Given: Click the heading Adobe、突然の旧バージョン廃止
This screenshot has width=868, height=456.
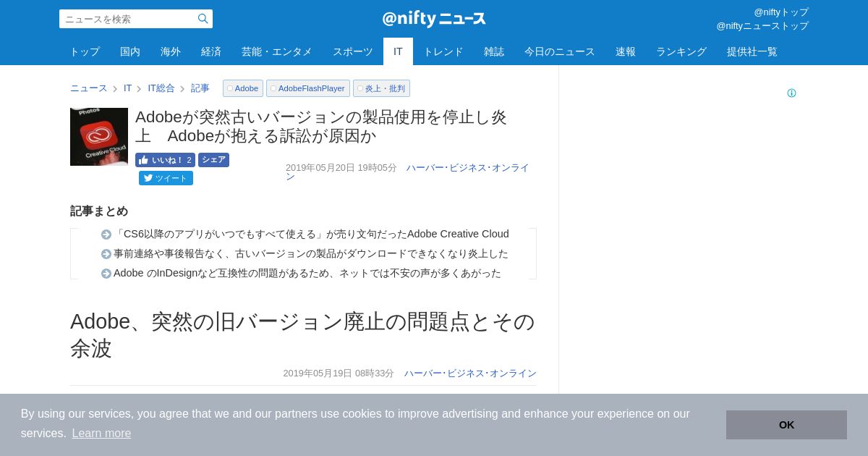Looking at the screenshot, I should [303, 334].
